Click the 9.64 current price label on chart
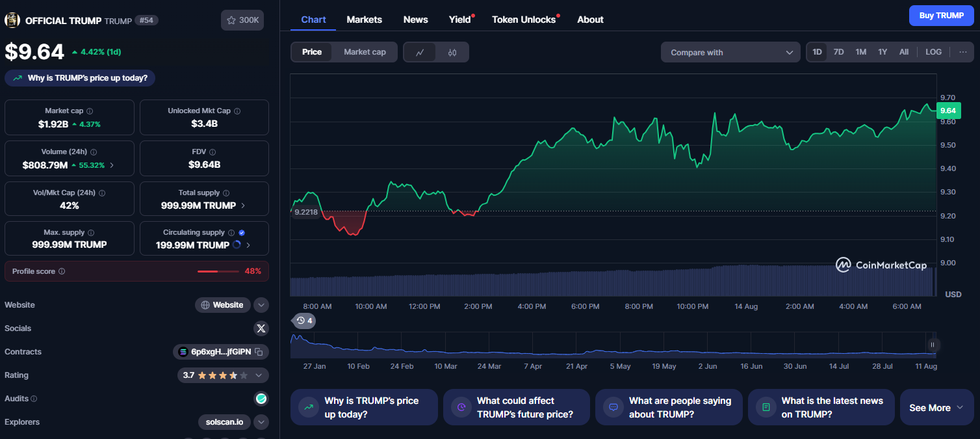The image size is (980, 439). pos(948,111)
